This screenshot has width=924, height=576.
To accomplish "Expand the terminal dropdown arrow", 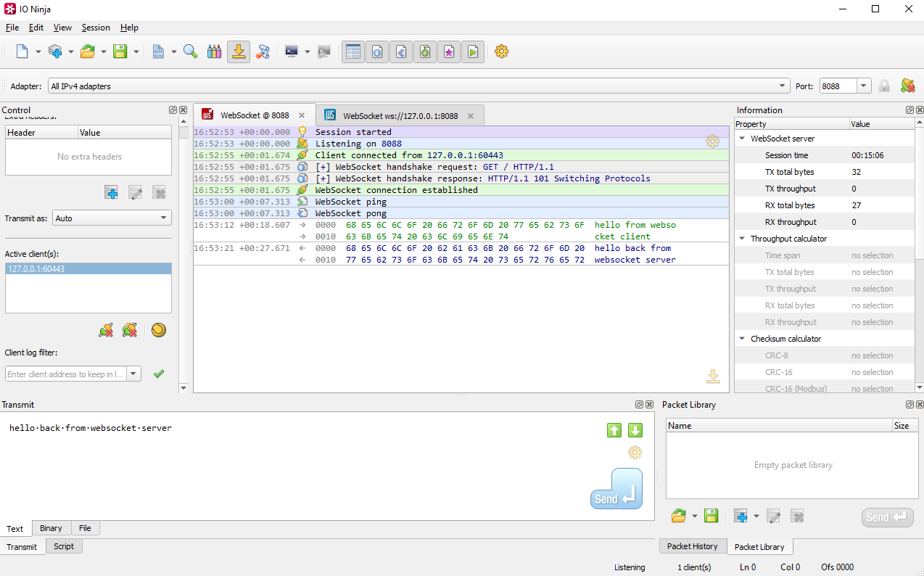I will coord(308,52).
